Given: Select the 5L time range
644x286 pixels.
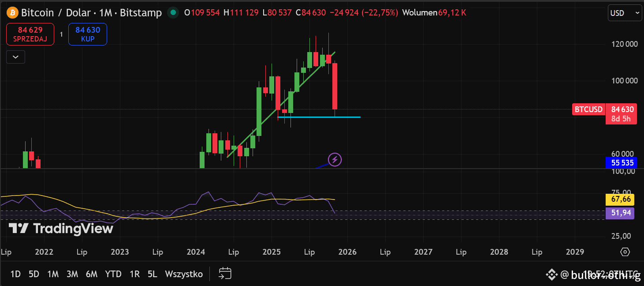Looking at the screenshot, I should click(153, 274).
